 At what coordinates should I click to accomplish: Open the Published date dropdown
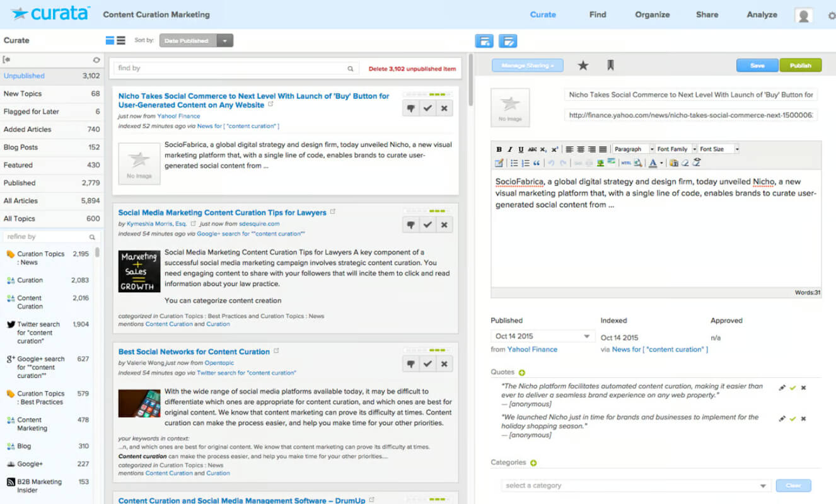(543, 336)
